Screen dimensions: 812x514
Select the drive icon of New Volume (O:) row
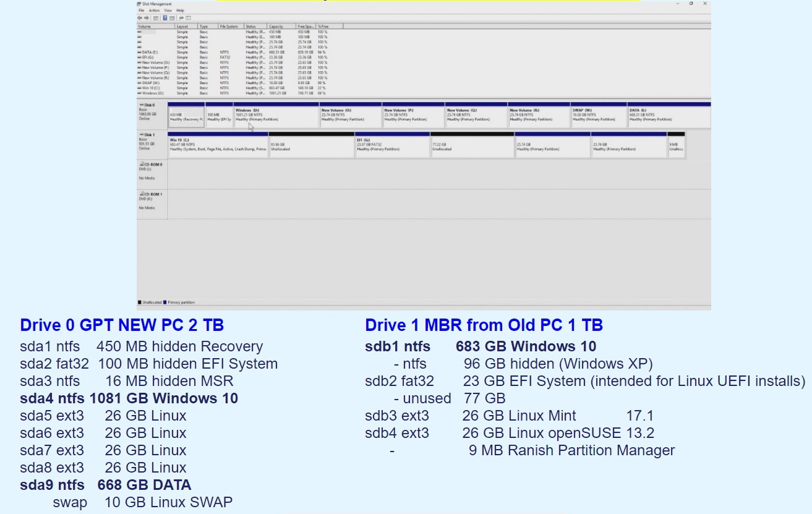pos(139,62)
